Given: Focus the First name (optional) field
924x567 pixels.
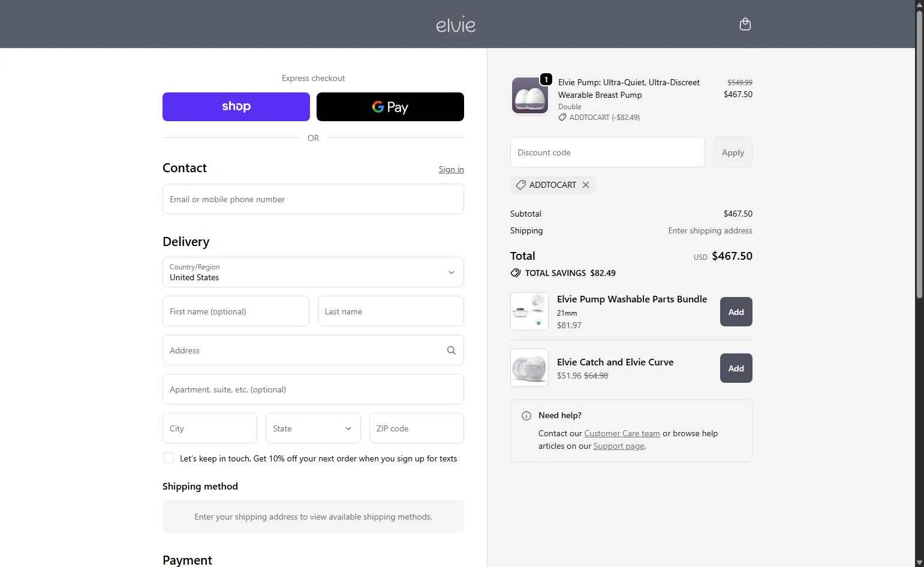Looking at the screenshot, I should coord(236,311).
